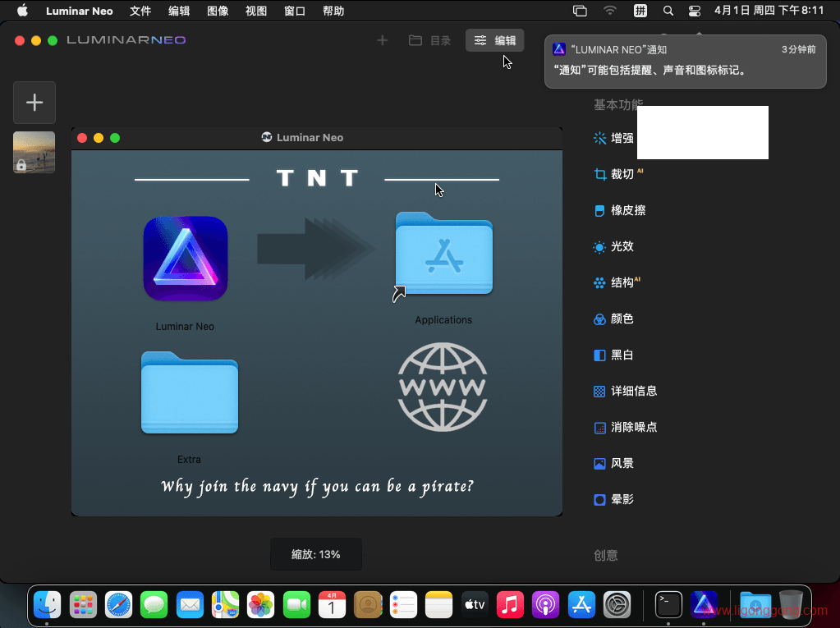The height and width of the screenshot is (628, 840).
Task: Open Contacts from the Dock
Action: tap(368, 605)
